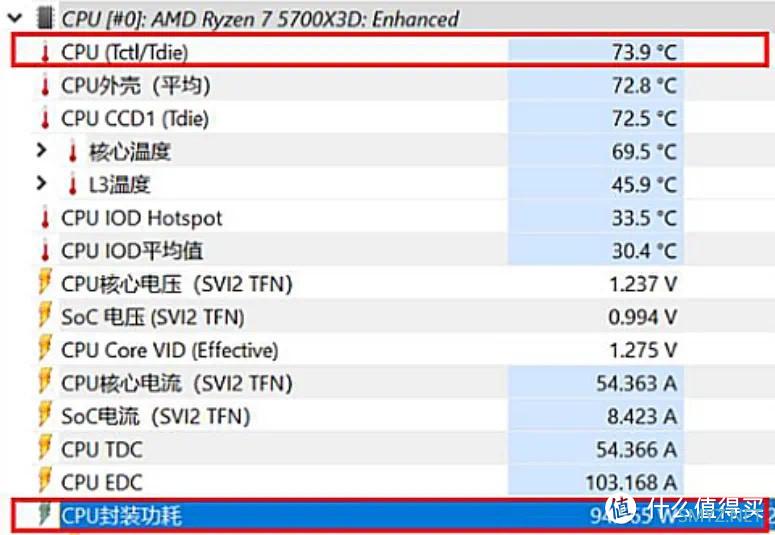Select the CPU TDC label
Screen dimensions: 775x535
click(x=102, y=450)
